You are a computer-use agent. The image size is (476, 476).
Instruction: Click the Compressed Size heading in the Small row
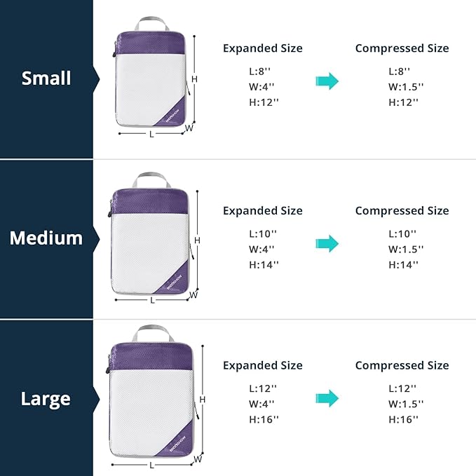pyautogui.click(x=402, y=48)
